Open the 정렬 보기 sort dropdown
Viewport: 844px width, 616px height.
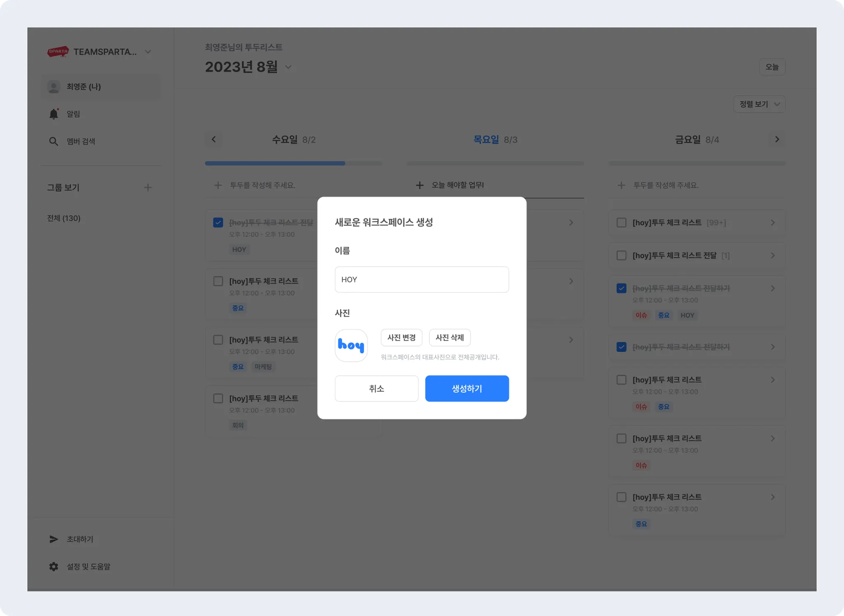(759, 104)
